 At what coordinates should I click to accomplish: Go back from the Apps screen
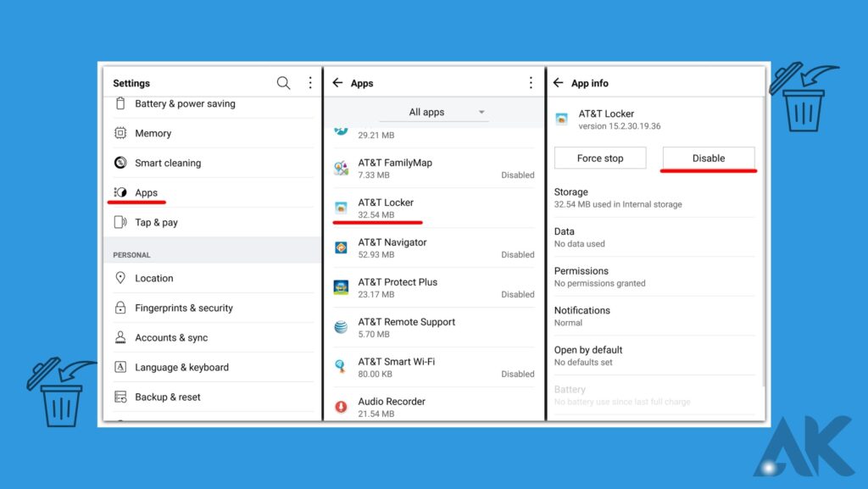[337, 83]
